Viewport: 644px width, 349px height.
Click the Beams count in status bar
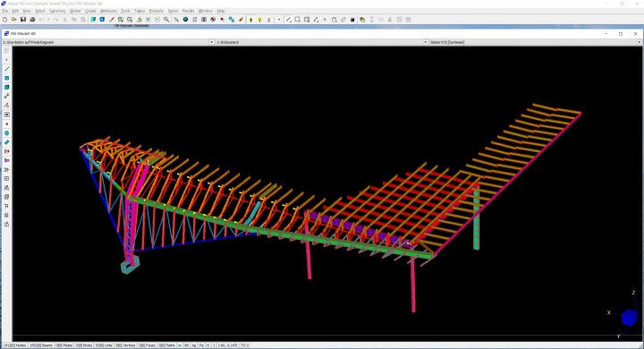(41, 345)
